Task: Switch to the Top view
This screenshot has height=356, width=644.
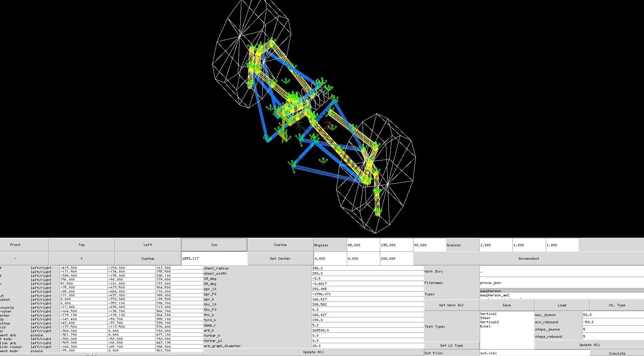Action: pos(81,245)
